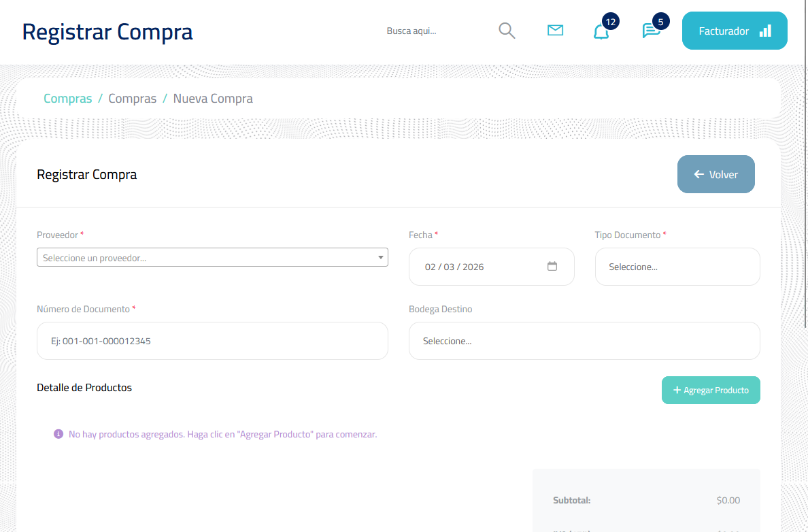Open the Bodega Destino dropdown
The image size is (808, 532).
coord(584,341)
